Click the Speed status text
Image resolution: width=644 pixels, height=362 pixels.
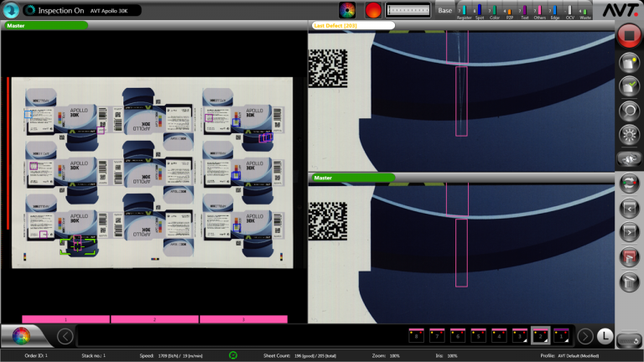point(171,355)
